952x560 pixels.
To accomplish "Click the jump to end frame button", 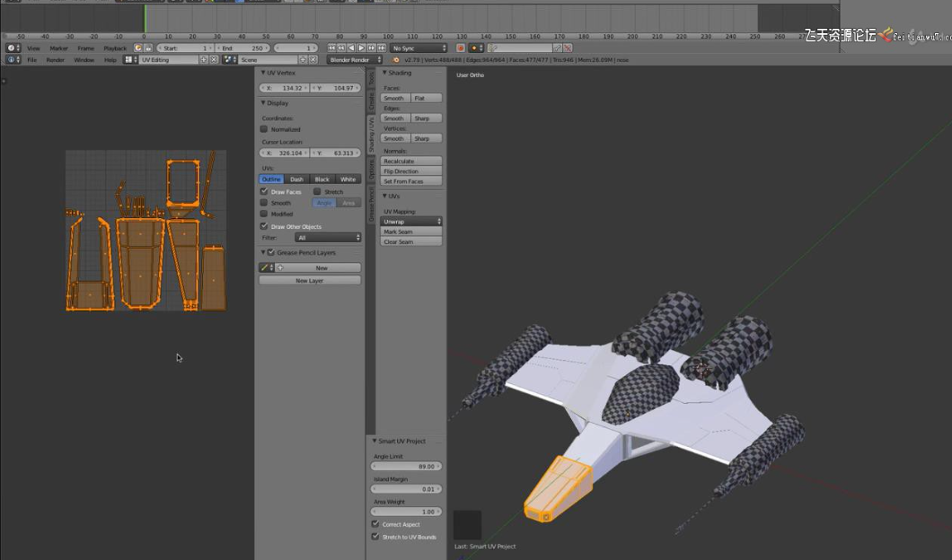I will click(382, 48).
